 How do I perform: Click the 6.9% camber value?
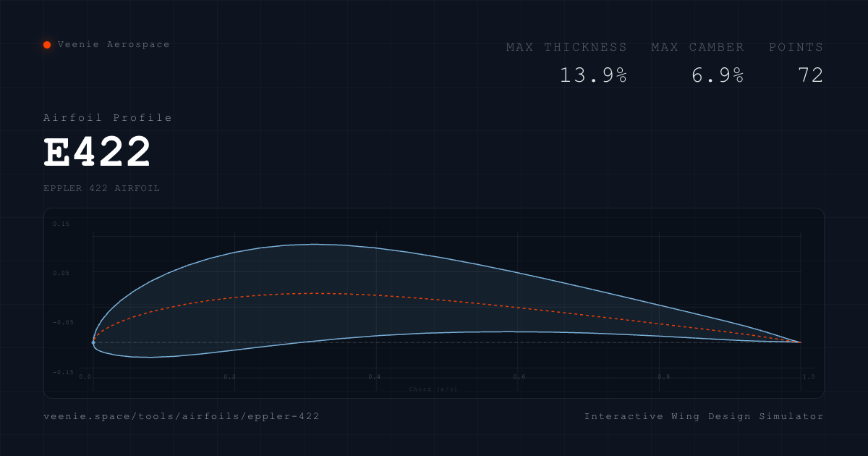click(718, 75)
